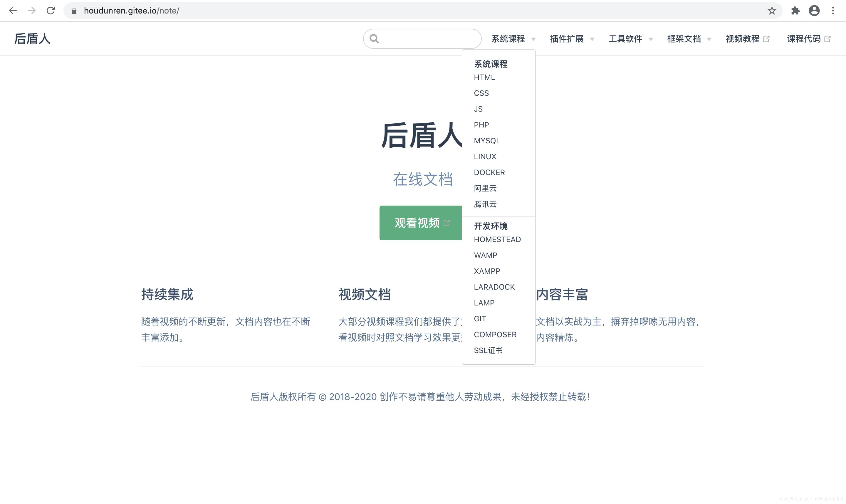Click the 在线文档 subtitle text

coord(423,179)
